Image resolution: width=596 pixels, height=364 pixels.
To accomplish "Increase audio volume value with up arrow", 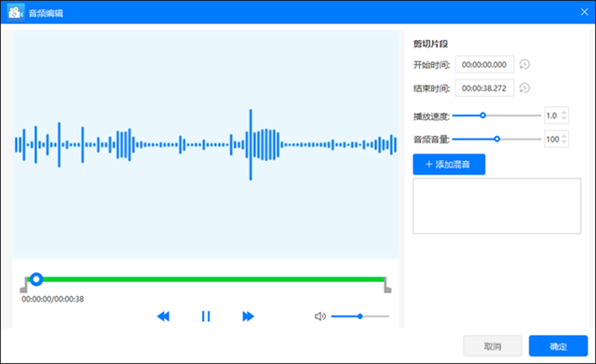I will (x=564, y=136).
